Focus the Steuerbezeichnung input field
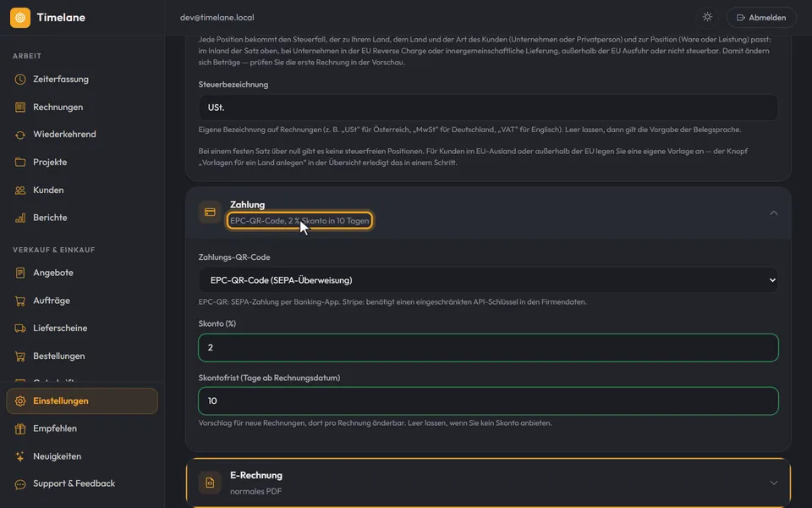 pyautogui.click(x=488, y=108)
